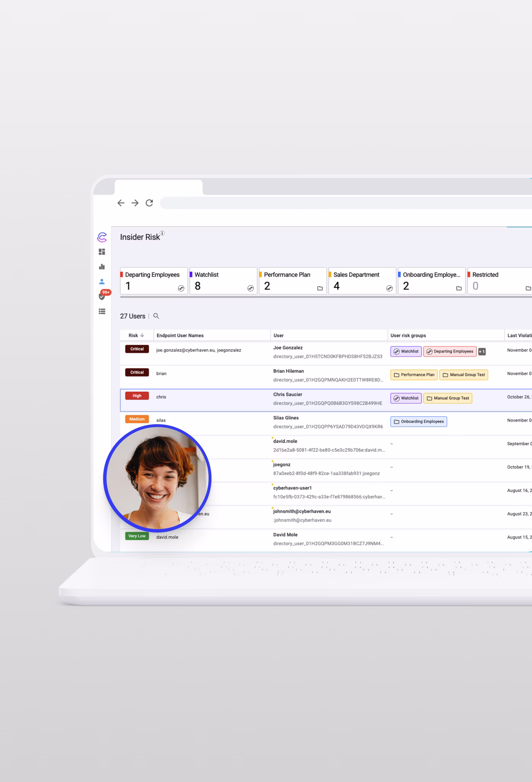532x782 pixels.
Task: Select the johnsmith@cyberhaven.eu user entry
Action: (x=302, y=511)
